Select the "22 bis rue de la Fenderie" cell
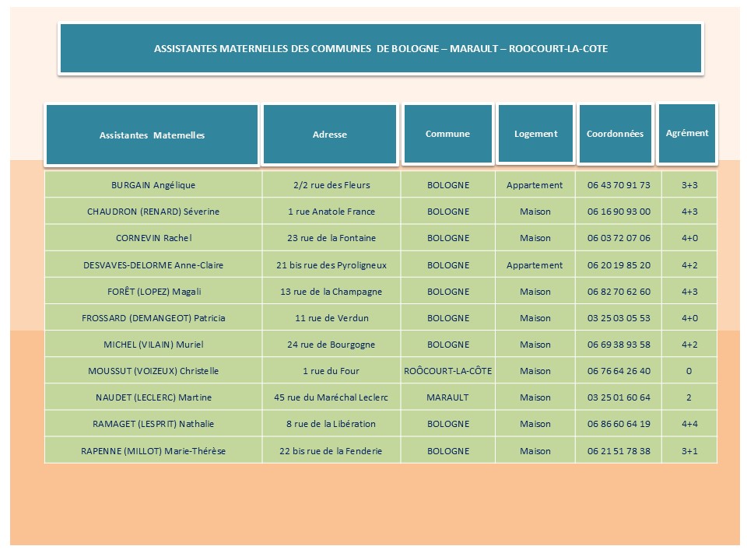The width and height of the screenshot is (747, 560). [331, 451]
